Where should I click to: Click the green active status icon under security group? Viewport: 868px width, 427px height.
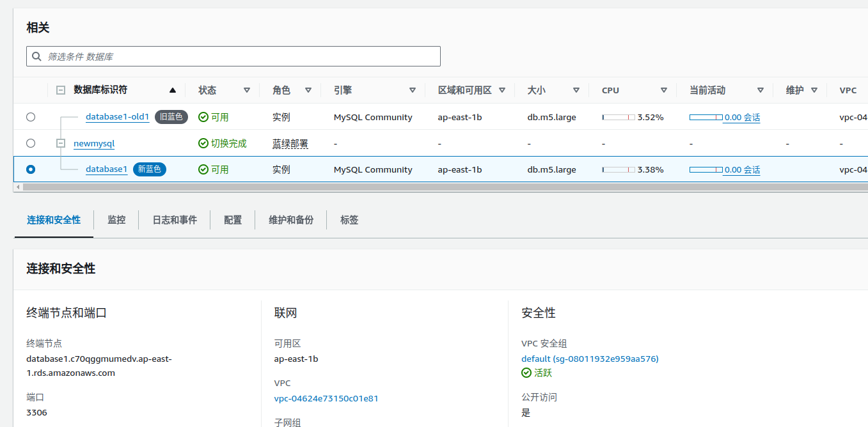click(526, 373)
